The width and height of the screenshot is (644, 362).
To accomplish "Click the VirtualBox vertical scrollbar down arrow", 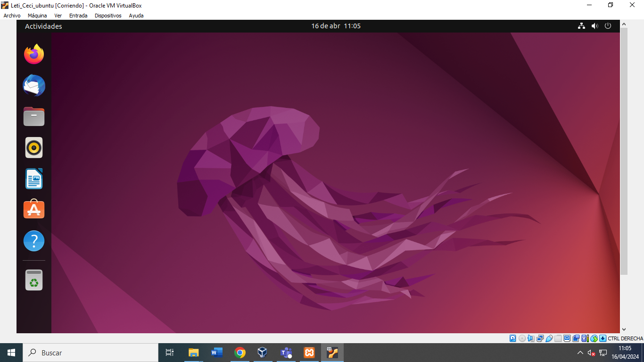I will pyautogui.click(x=624, y=329).
